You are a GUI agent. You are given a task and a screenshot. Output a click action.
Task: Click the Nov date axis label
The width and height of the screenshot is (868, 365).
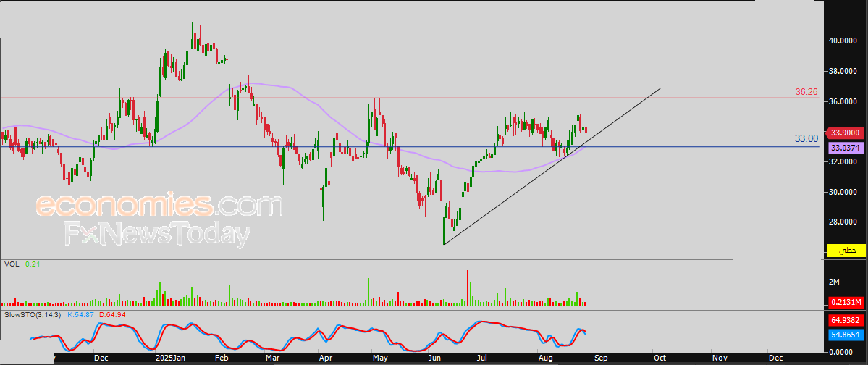coord(719,358)
